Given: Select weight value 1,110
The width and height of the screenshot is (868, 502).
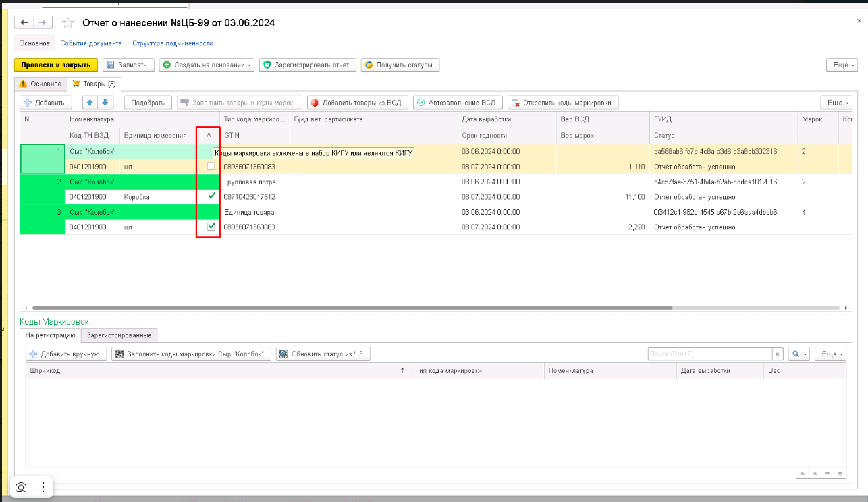Looking at the screenshot, I should pos(602,167).
